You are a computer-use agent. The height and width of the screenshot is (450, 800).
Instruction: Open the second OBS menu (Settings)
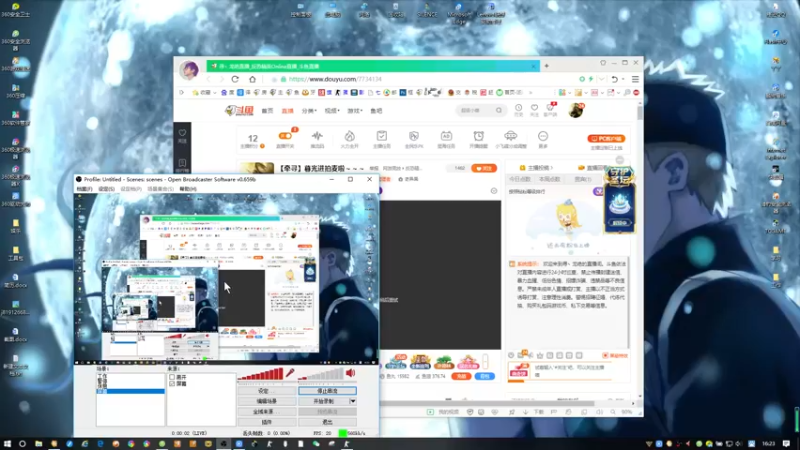[x=106, y=189]
